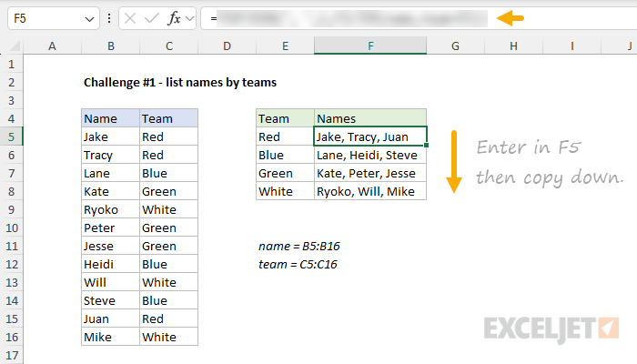
Task: Select the cell containing Juan
Action: [110, 318]
